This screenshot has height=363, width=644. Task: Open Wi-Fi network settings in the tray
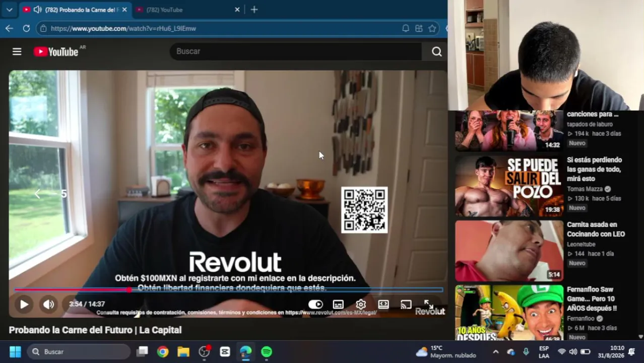tap(562, 351)
